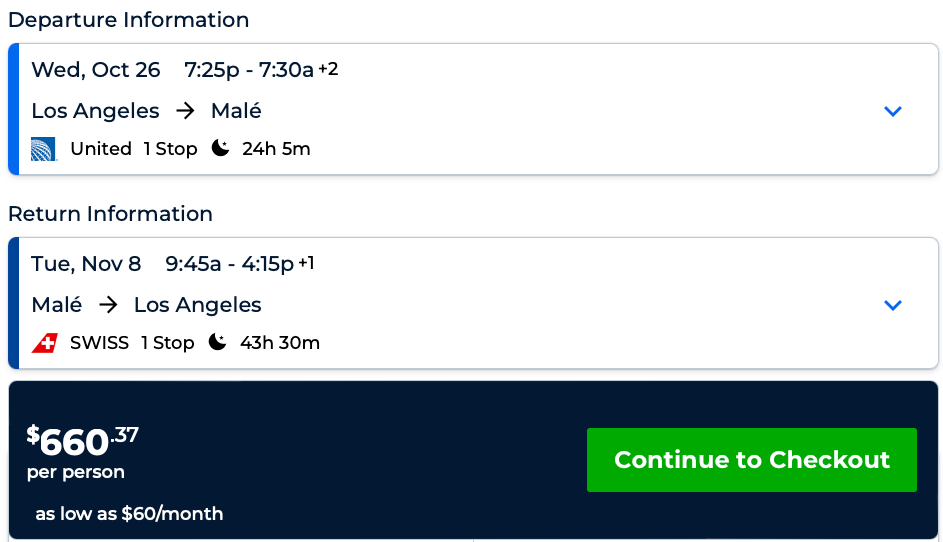Click the +2 days arrival indicator
The image size is (943, 542).
[x=328, y=69]
